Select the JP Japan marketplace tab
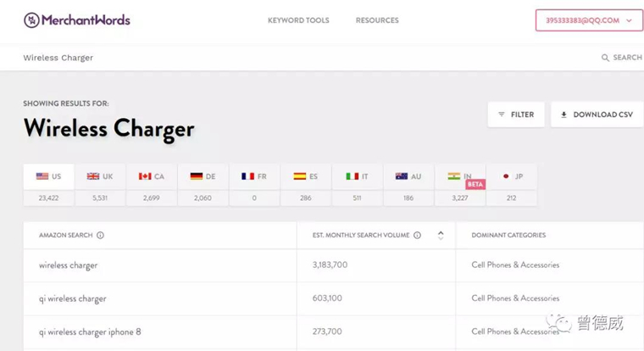644x351 pixels. coord(511,176)
